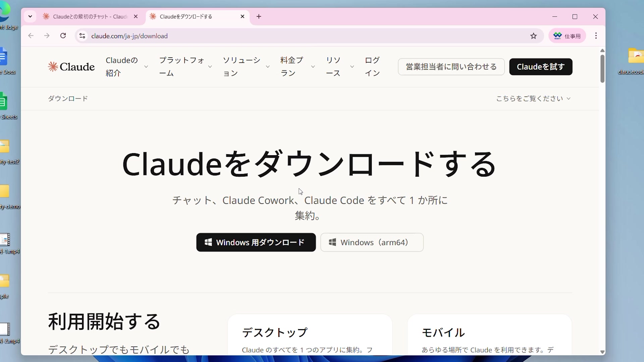This screenshot has height=362, width=644.
Task: Click the page's vertical scrollbar thumb
Action: (x=602, y=69)
